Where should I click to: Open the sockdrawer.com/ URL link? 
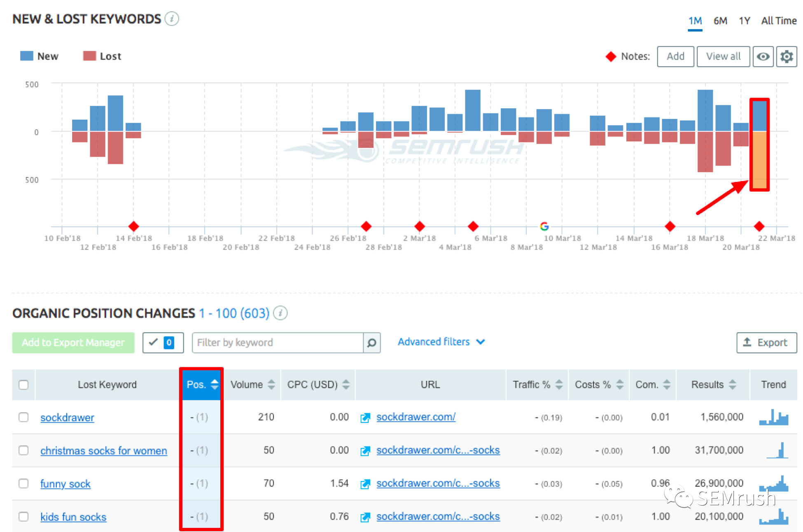point(416,417)
